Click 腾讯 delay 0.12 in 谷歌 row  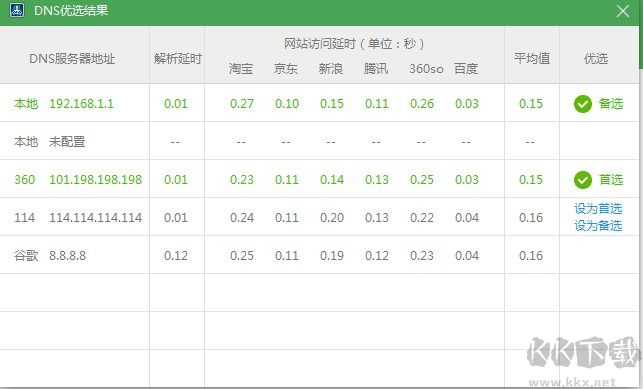(x=376, y=256)
